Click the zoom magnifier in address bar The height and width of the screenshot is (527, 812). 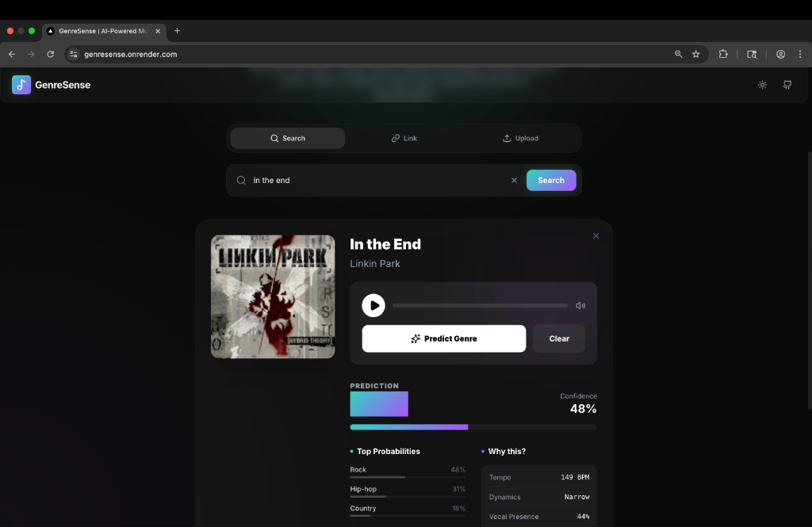pos(678,55)
